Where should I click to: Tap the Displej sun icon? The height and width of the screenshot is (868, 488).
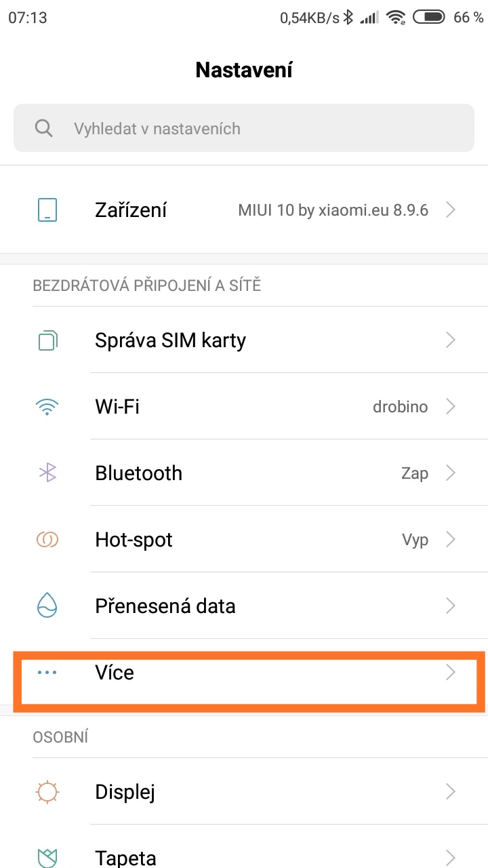pos(47,791)
